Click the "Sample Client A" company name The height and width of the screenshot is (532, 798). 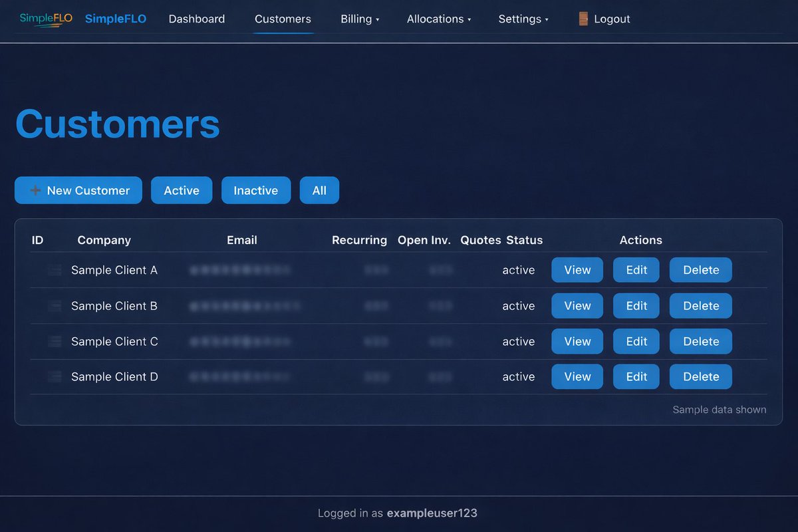[114, 270]
